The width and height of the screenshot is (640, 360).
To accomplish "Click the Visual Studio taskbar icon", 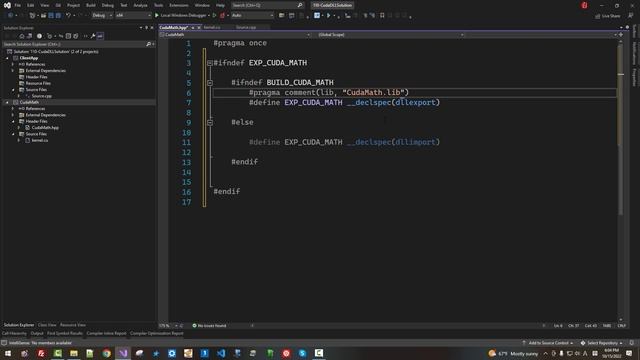I will [123, 353].
